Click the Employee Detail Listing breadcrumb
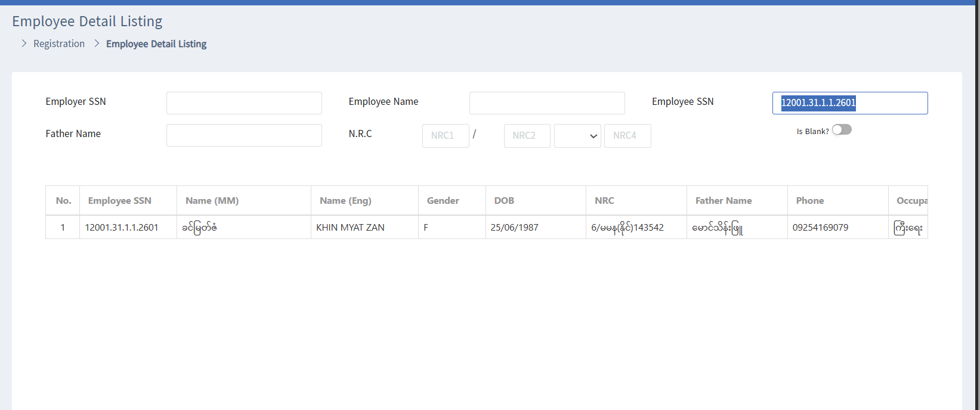The image size is (980, 410). [x=156, y=44]
